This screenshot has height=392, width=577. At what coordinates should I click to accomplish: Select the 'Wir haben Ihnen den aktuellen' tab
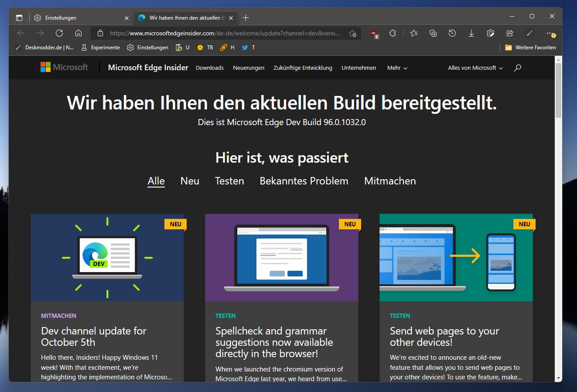coord(186,18)
